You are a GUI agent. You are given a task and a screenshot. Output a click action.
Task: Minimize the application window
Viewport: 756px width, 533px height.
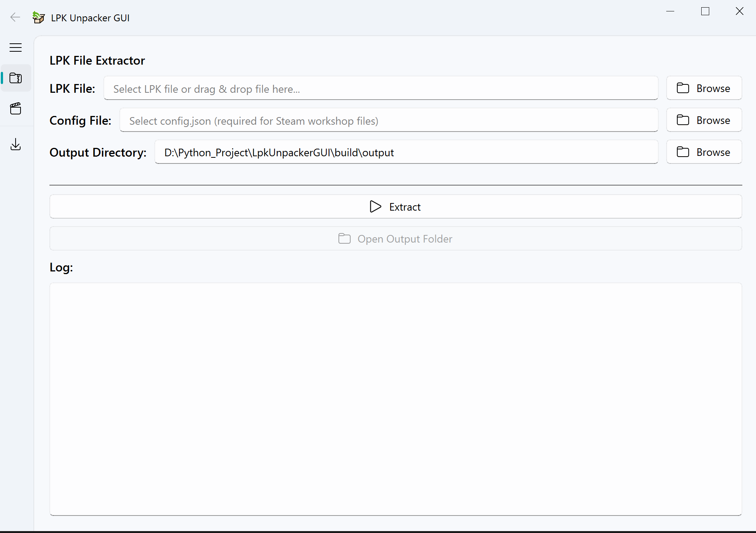point(670,11)
